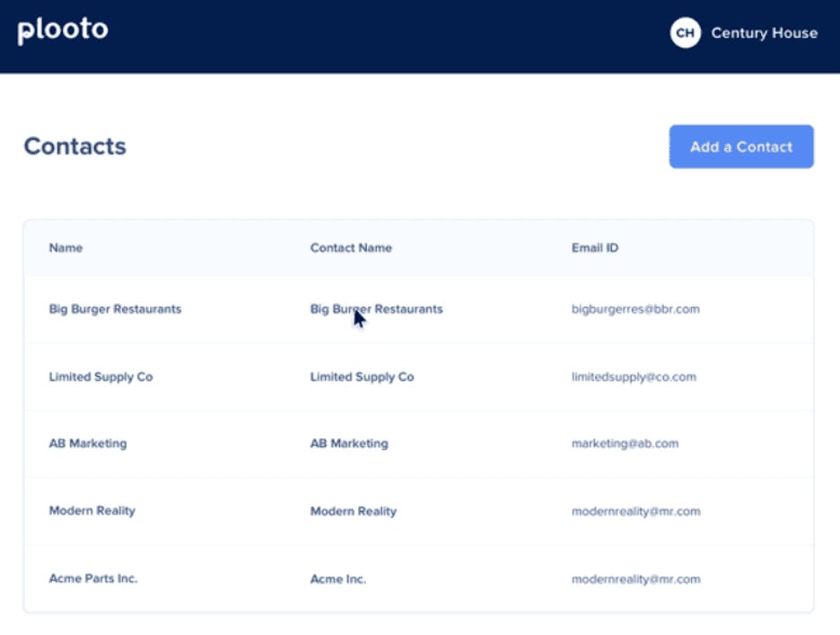Click the email in the Modern Reality row
This screenshot has height=635, width=840.
click(635, 511)
